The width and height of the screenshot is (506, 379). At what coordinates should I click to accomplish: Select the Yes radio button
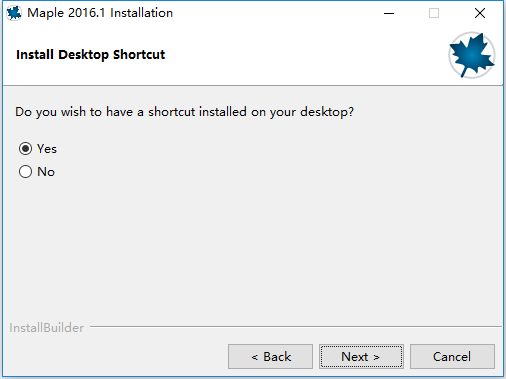point(25,149)
